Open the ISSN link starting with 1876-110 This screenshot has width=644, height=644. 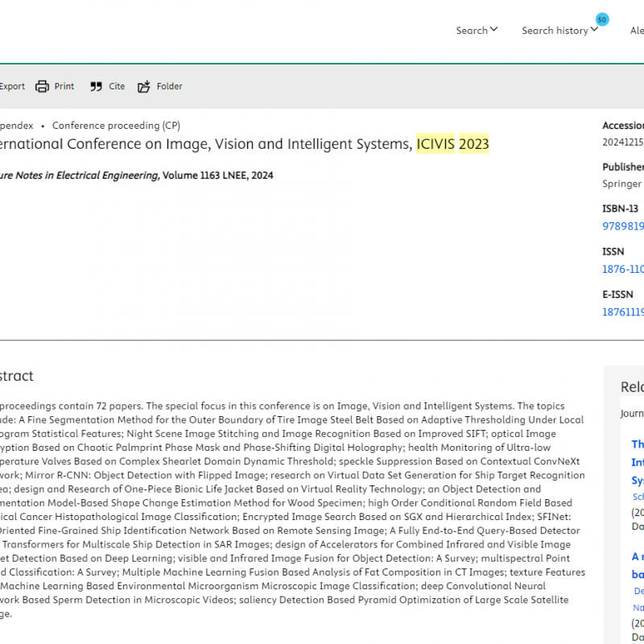coord(622,270)
